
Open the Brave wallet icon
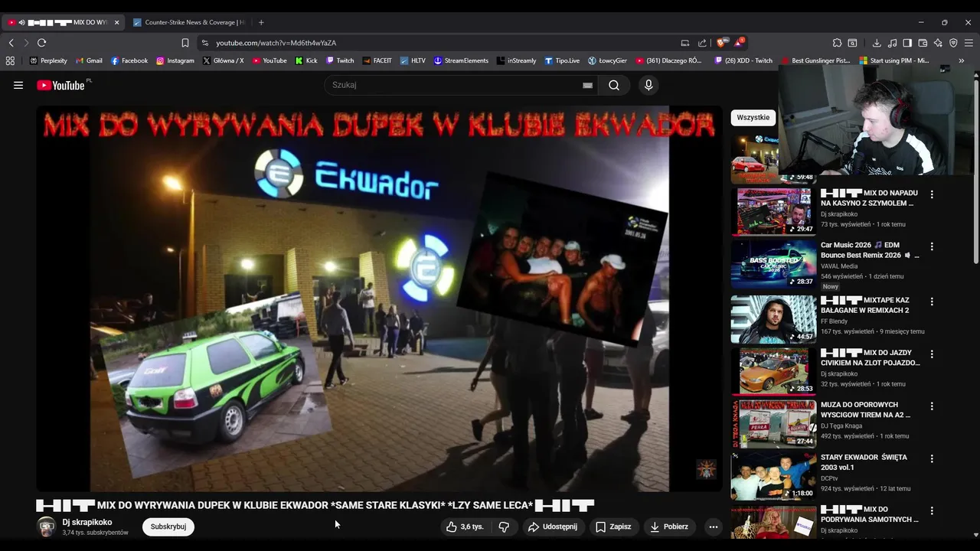point(923,43)
